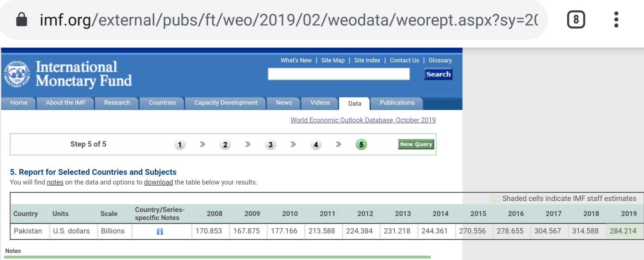Click the 2008 column header
644x260 pixels.
click(x=214, y=214)
